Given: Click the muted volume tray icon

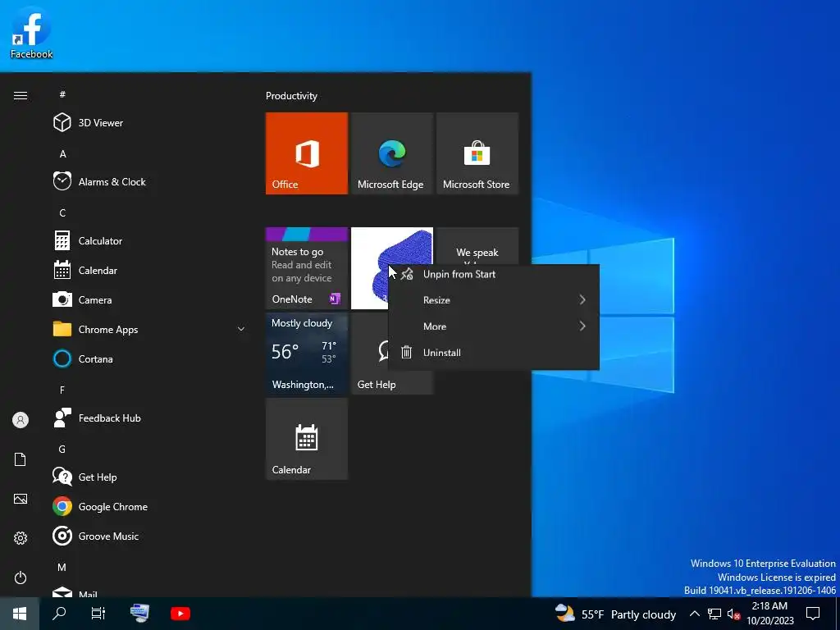Looking at the screenshot, I should pos(733,614).
